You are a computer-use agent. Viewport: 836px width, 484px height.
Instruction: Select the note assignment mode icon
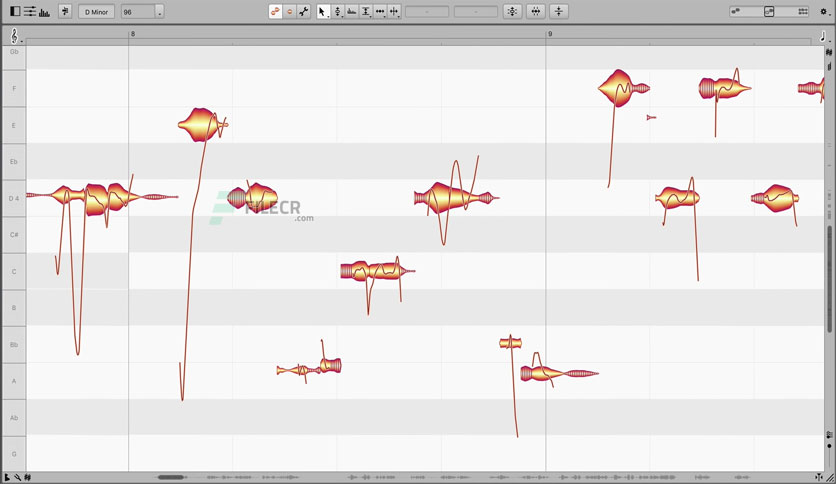[x=275, y=11]
